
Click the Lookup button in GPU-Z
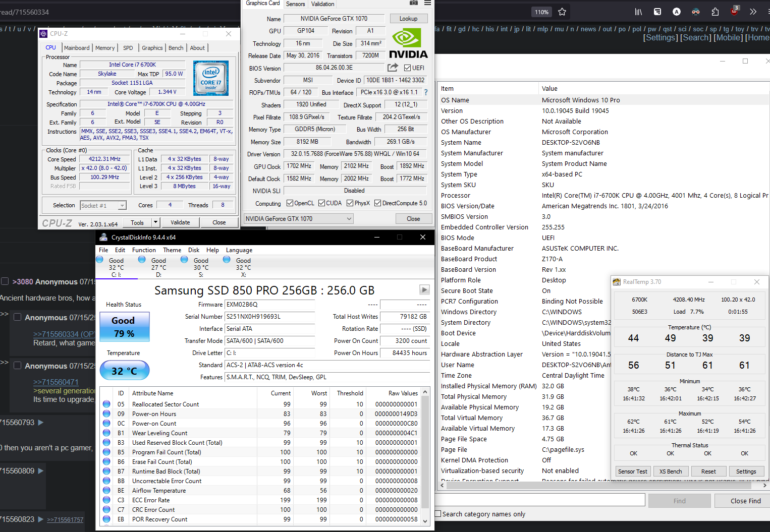pos(409,19)
